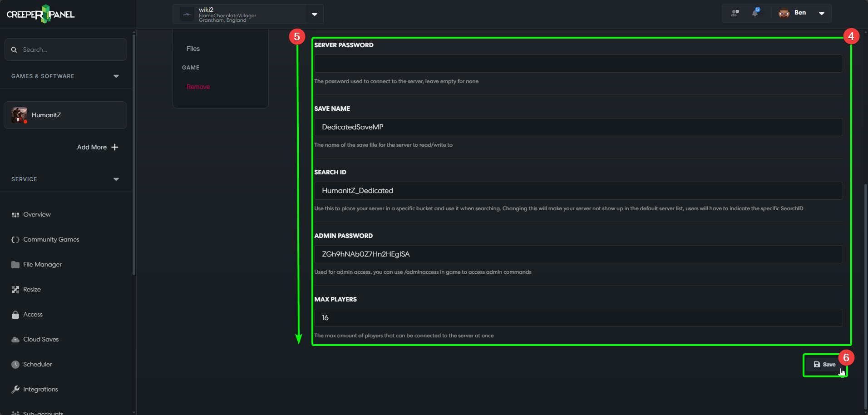Click the magnifying glass in search bar
Screen dimensions: 868x415
(x=14, y=49)
